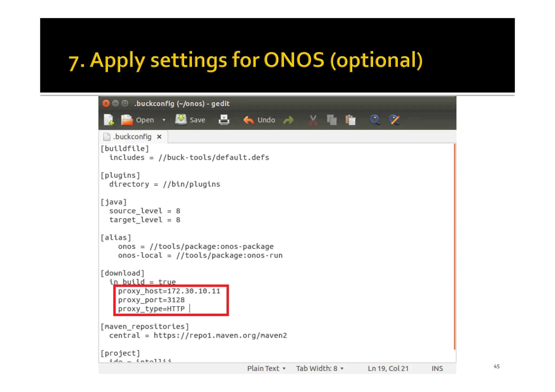Click the orange vertical scrollbar
Image resolution: width=555 pixels, height=392 pixels.
454,247
